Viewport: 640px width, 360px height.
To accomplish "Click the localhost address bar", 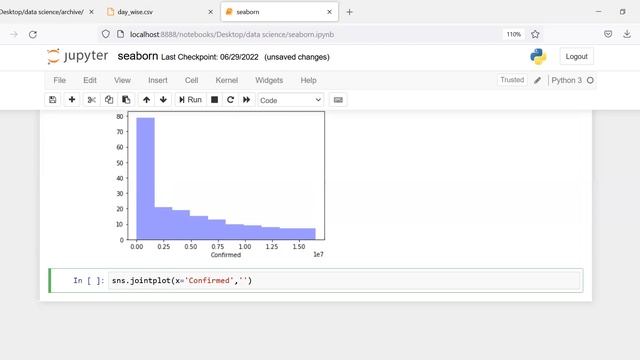I will pyautogui.click(x=232, y=34).
